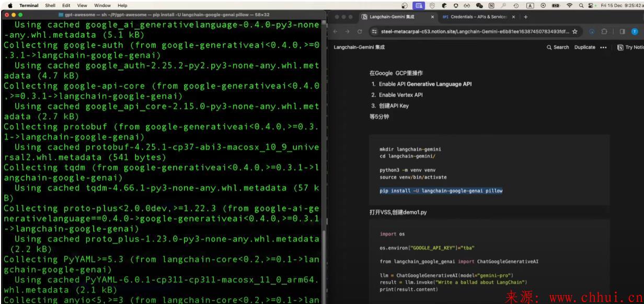Click the folder icon in Terminal title bar
Screen dimensions: 644x304
point(61,15)
